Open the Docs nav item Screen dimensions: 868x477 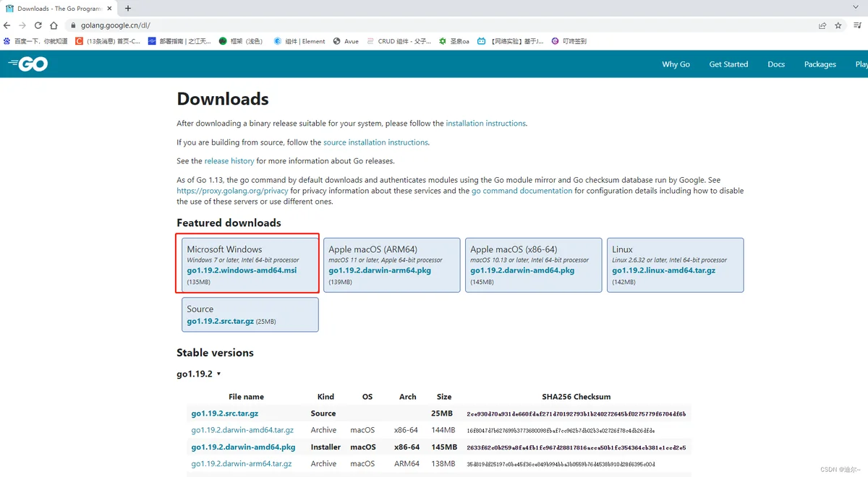pos(776,64)
